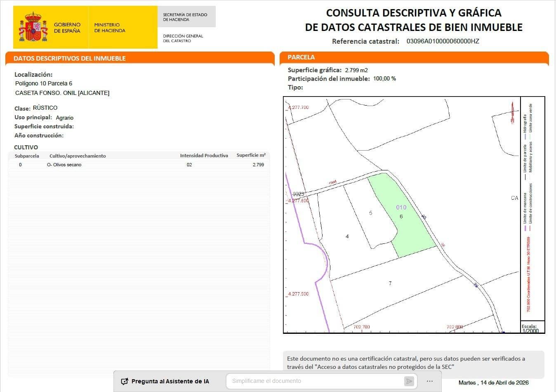
Task: Click the Dirección General del Catastro label
Action: click(183, 38)
